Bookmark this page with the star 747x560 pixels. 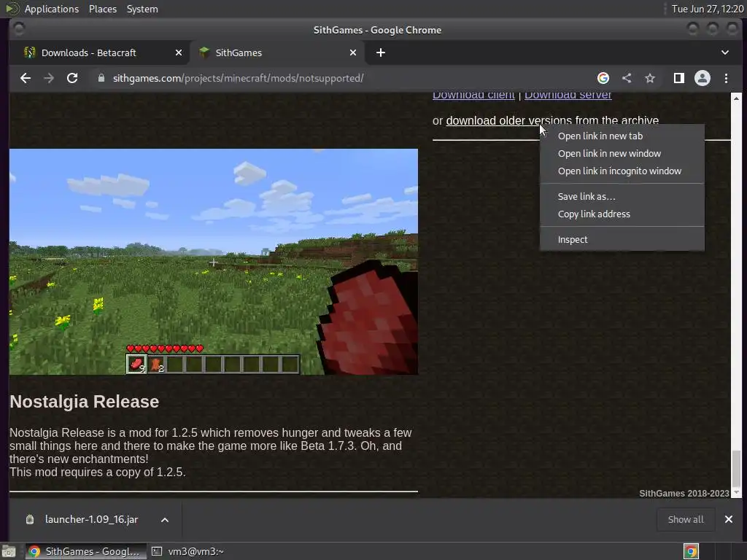(x=650, y=78)
